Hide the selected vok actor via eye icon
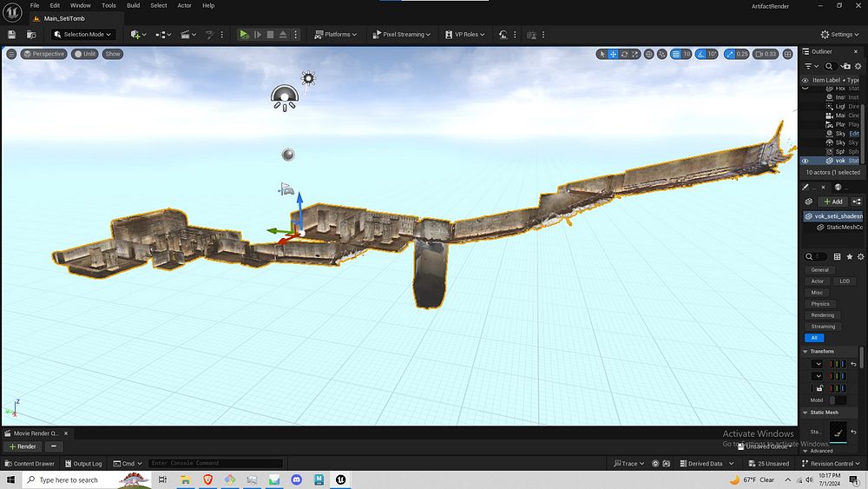 [x=805, y=161]
